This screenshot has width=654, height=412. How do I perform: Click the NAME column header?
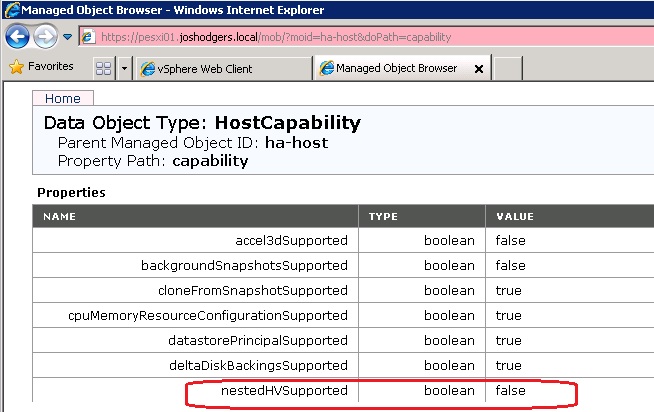(x=60, y=216)
